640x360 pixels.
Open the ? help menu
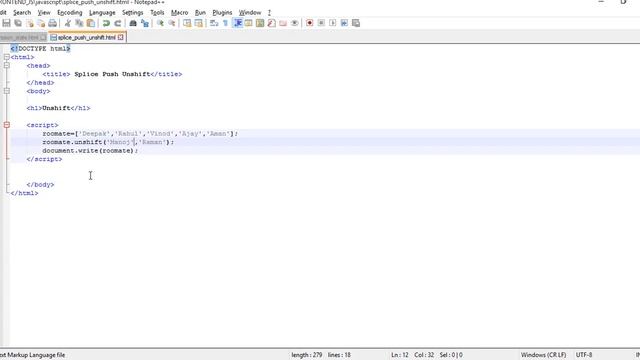click(269, 13)
